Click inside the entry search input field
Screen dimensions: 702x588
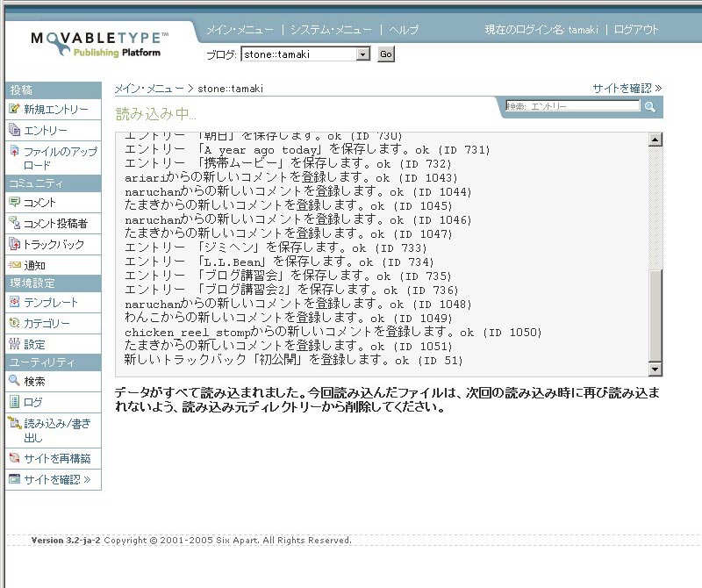point(572,106)
